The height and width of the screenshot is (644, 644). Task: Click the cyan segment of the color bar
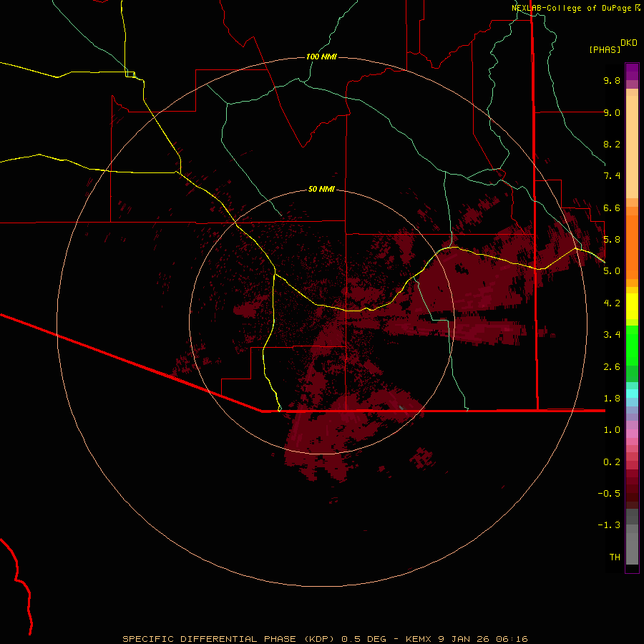pyautogui.click(x=632, y=394)
